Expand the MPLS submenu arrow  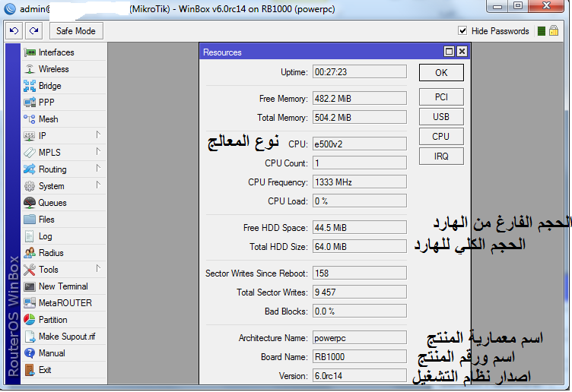98,151
